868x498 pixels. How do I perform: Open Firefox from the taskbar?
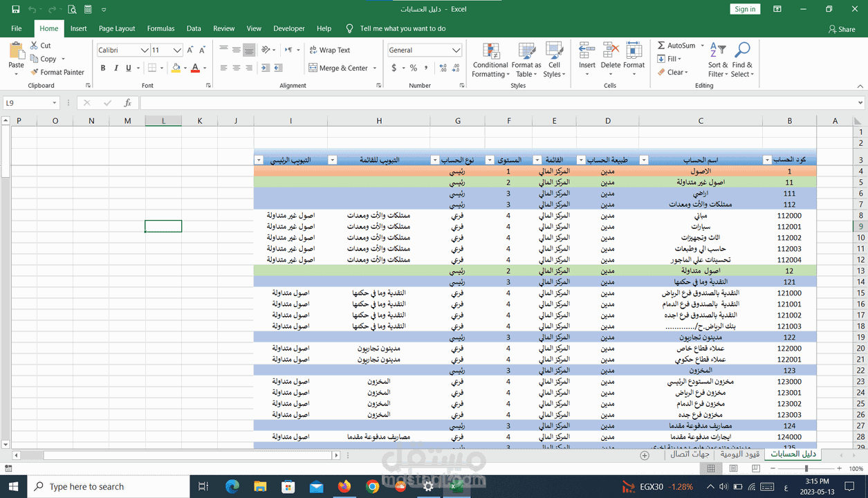pyautogui.click(x=344, y=486)
